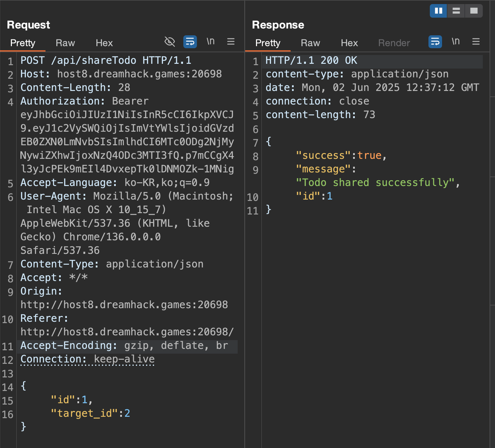The image size is (495, 448).
Task: Toggle line wrap icon in Request pane
Action: point(190,42)
